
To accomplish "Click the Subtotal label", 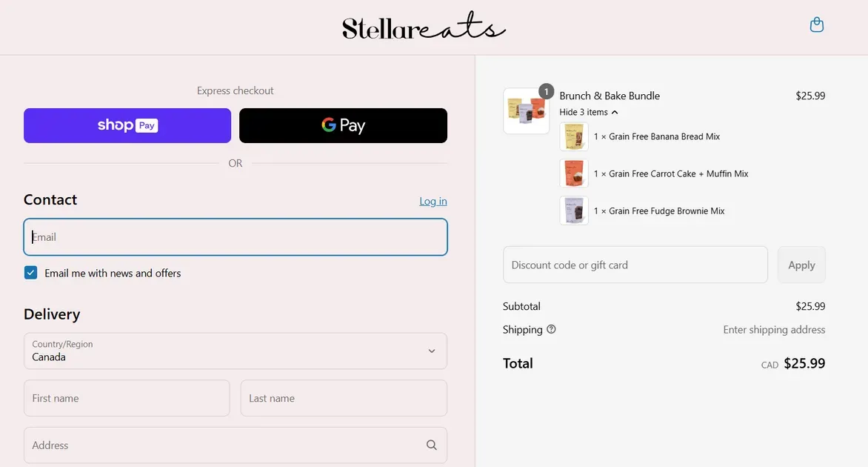I will point(521,306).
